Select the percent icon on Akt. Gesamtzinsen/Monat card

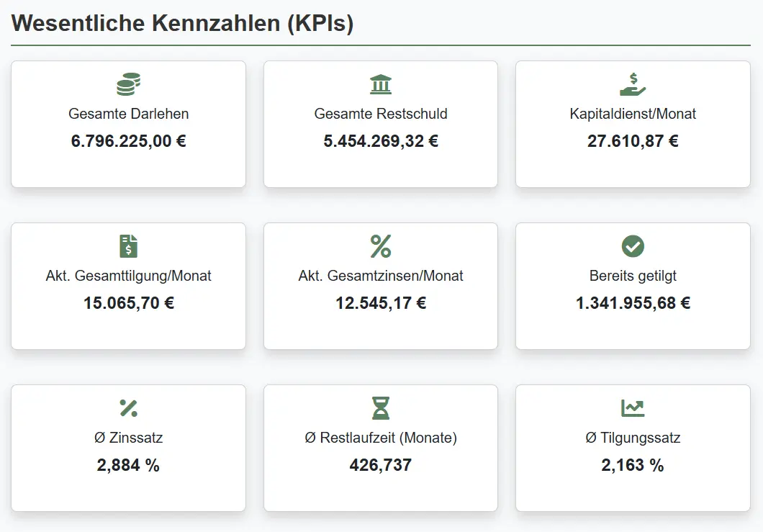pos(380,245)
